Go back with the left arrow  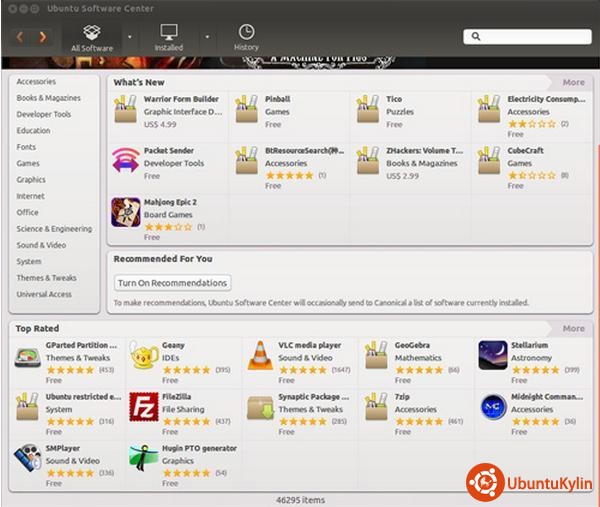click(20, 37)
